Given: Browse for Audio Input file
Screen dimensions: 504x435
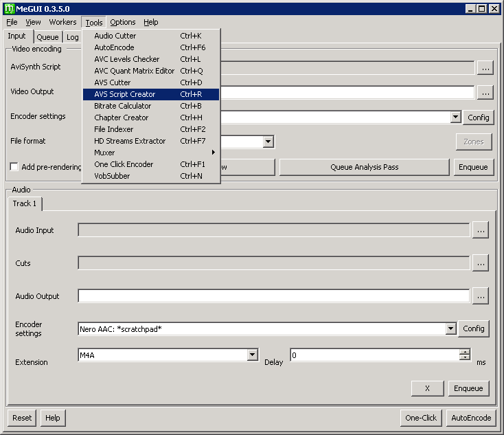Looking at the screenshot, I should click(x=481, y=231).
